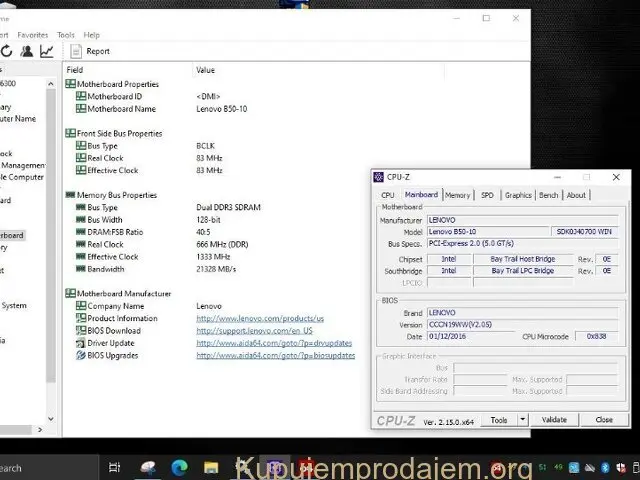Open Microsoft Edge from the taskbar
This screenshot has height=480, width=640.
pyautogui.click(x=180, y=467)
